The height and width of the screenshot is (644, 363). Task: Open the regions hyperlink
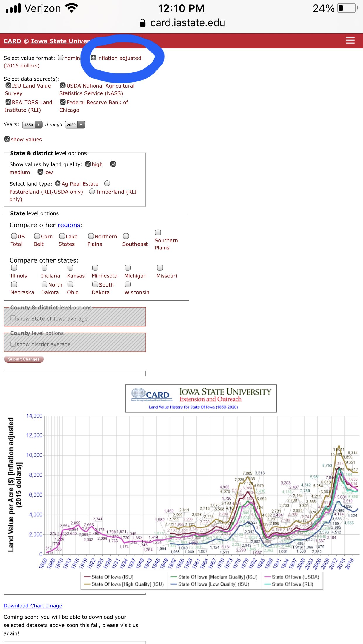[69, 225]
